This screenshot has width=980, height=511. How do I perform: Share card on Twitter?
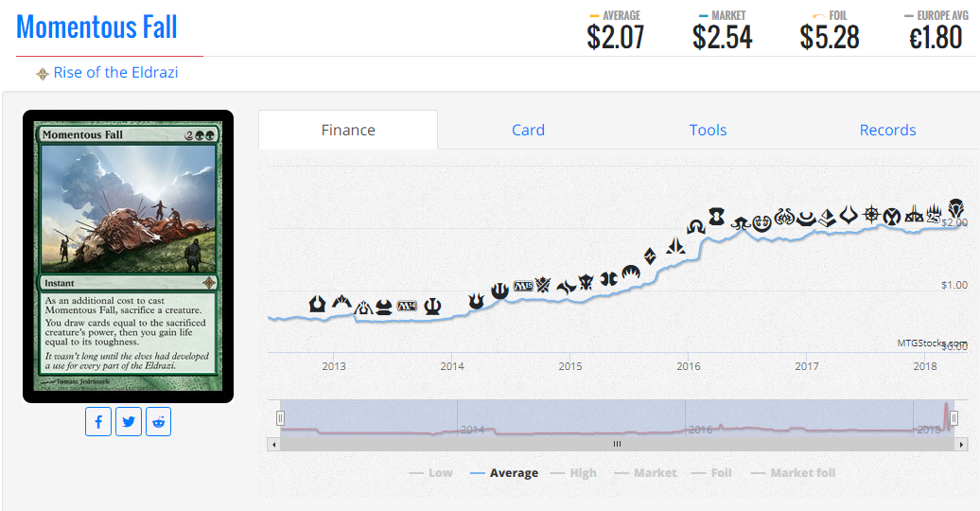129,421
